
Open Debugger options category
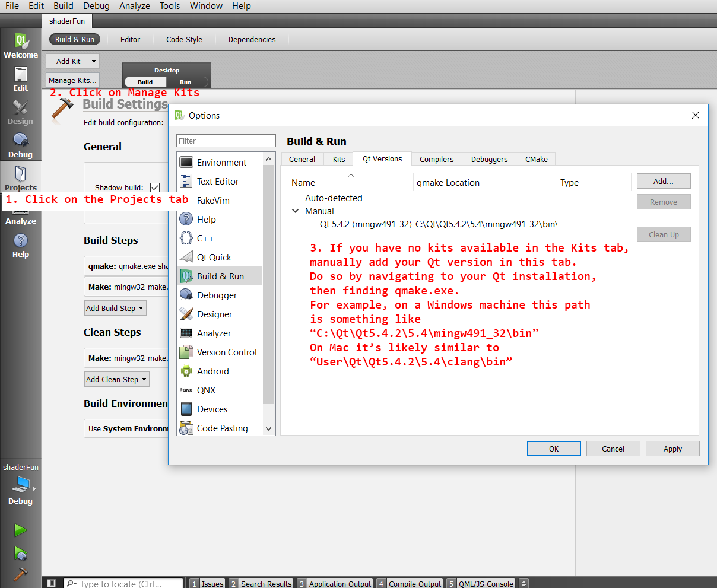pos(220,295)
